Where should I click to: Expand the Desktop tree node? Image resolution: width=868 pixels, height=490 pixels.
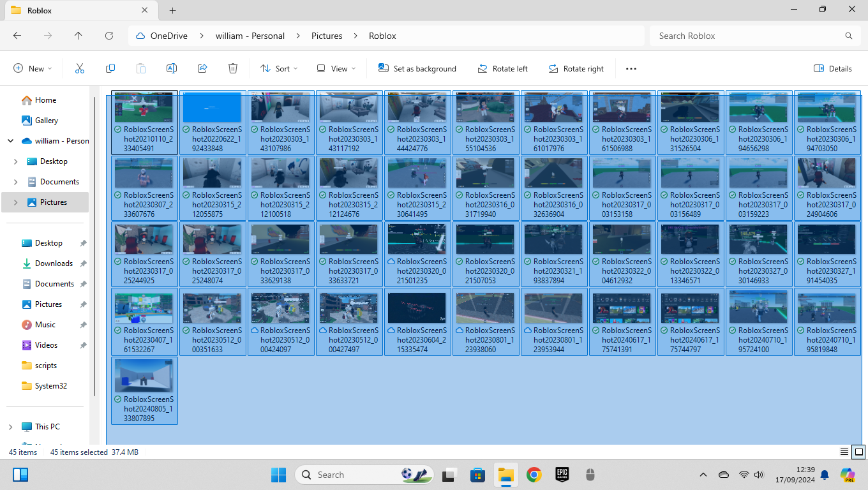pos(15,161)
